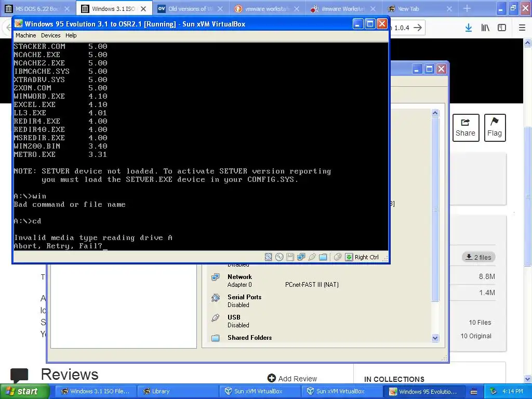Click the system tray clock showing 4:14 PM
Viewport: 532px width, 399px height.
pos(513,391)
